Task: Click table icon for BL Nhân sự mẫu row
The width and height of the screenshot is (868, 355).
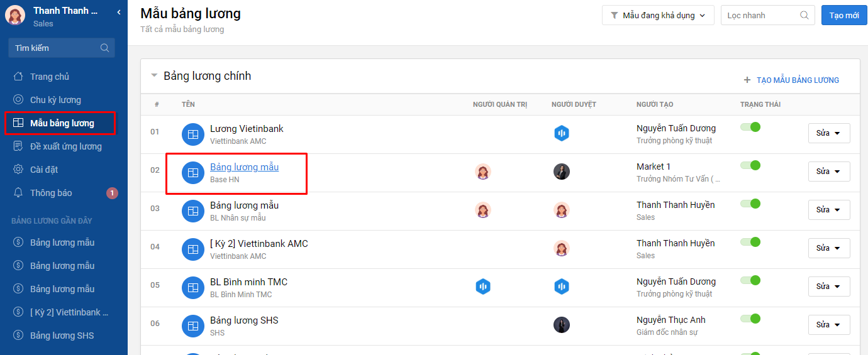Action: tap(193, 211)
